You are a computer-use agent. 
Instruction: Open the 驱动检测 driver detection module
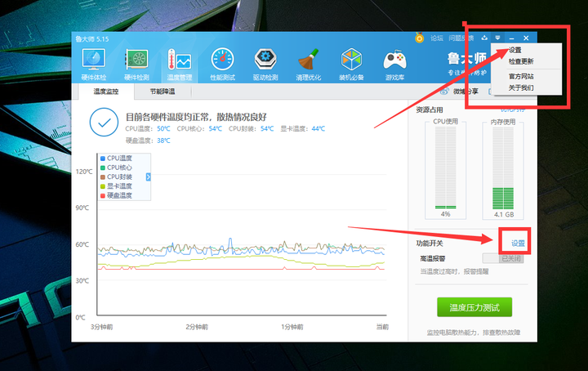tap(265, 65)
